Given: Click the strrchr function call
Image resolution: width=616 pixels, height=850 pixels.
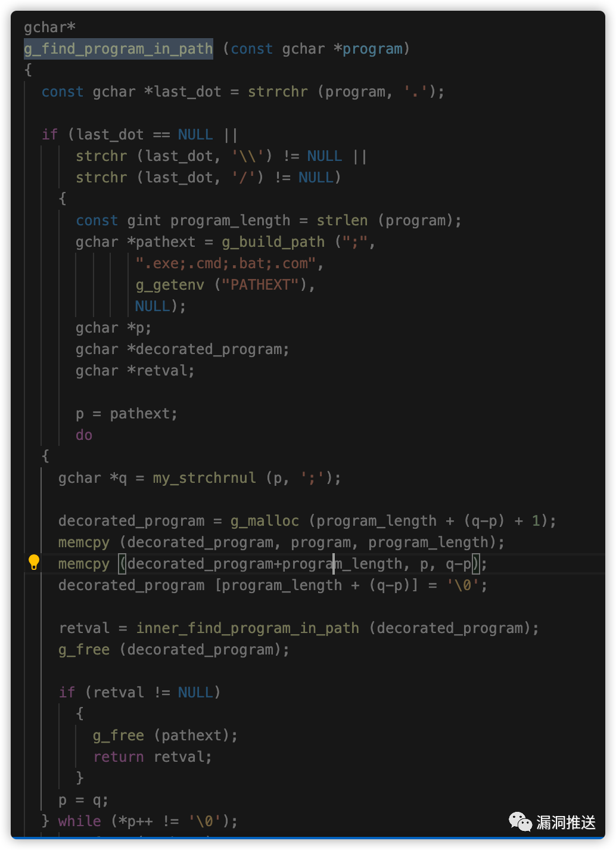Looking at the screenshot, I should (x=278, y=92).
